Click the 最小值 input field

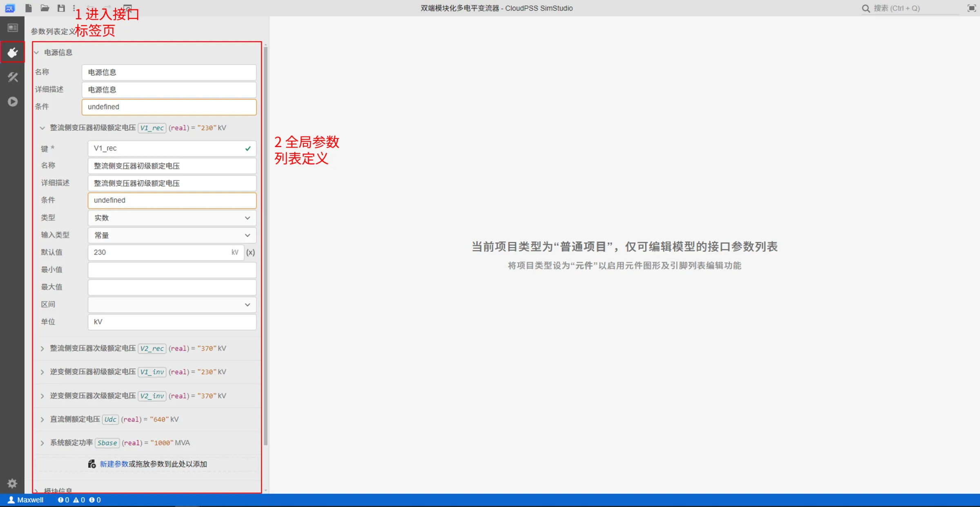pyautogui.click(x=172, y=270)
